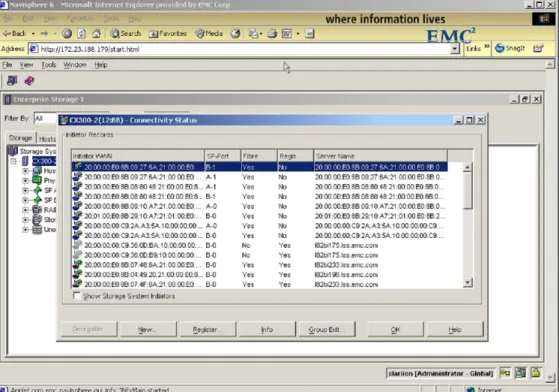Enable Show Storage System Initiators checkbox
The image size is (559, 392).
76,296
